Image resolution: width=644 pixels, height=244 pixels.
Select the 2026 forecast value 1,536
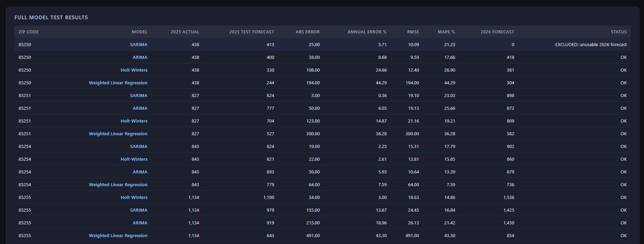click(x=509, y=198)
